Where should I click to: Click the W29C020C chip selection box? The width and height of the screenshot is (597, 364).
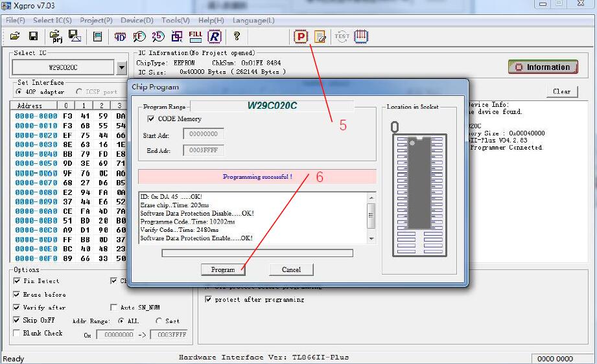click(64, 68)
